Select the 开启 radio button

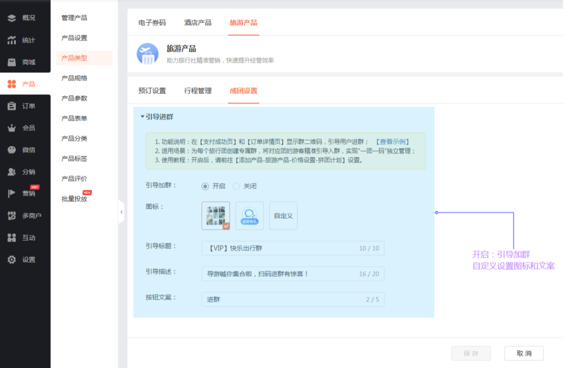(x=205, y=186)
